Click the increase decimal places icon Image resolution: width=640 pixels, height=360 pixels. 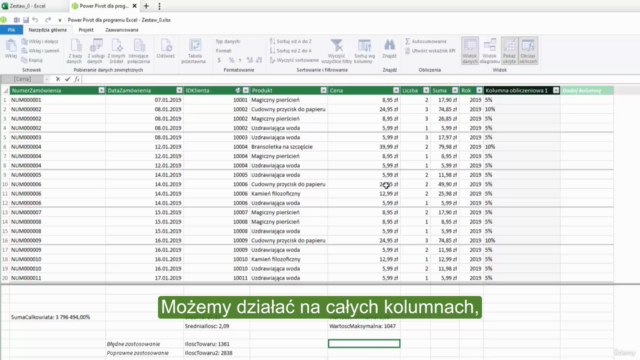(x=249, y=60)
